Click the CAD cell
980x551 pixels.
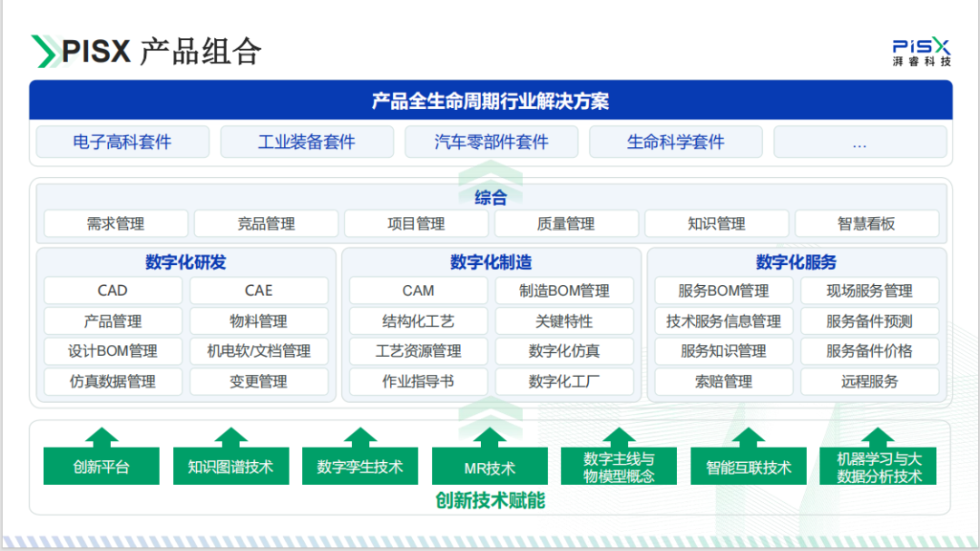point(113,290)
